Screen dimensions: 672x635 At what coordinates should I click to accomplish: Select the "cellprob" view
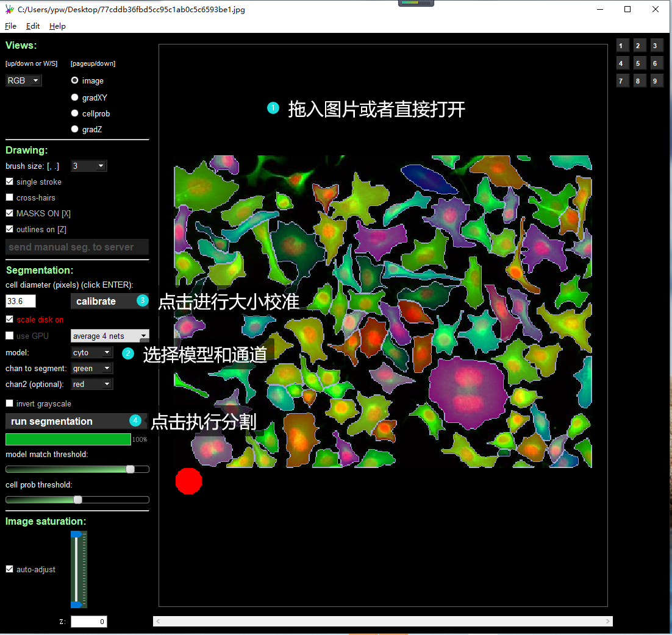(74, 113)
